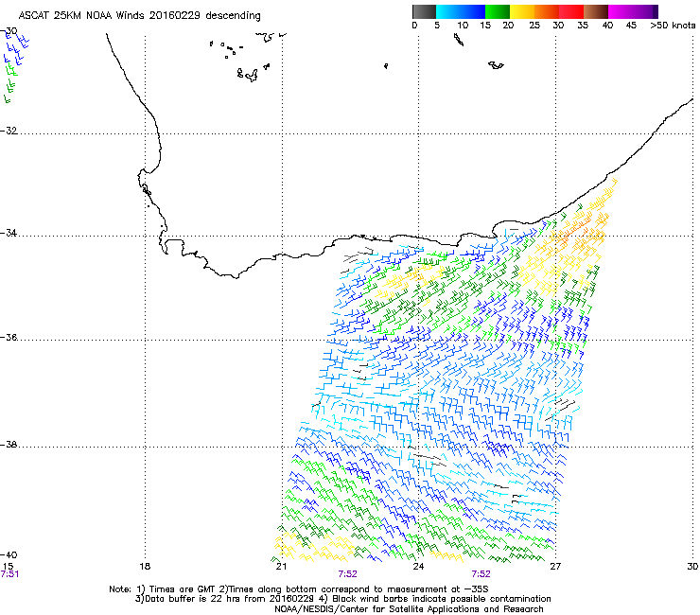Select the green 15-20 knots legend swatch
Viewport: 700px width, 615px height.
pos(498,11)
